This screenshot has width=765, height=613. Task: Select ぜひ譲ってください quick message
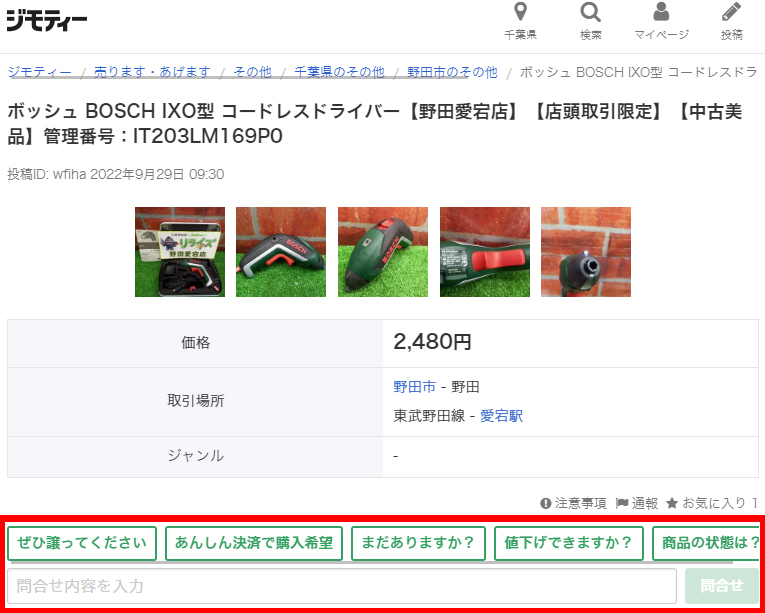click(83, 543)
